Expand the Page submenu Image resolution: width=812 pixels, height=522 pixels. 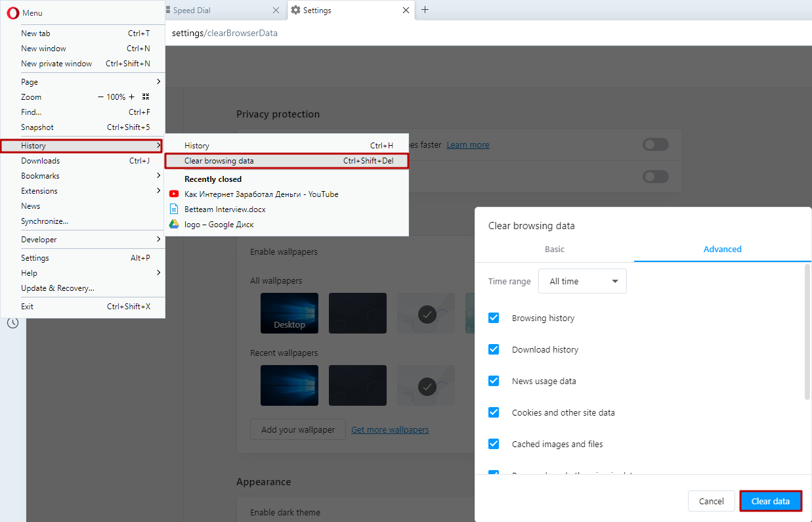coord(82,82)
